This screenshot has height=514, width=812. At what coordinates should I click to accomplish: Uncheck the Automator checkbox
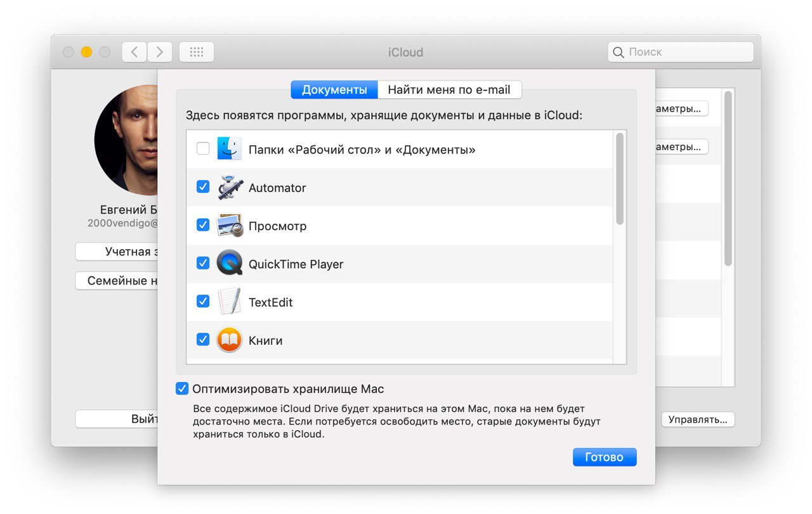click(203, 187)
